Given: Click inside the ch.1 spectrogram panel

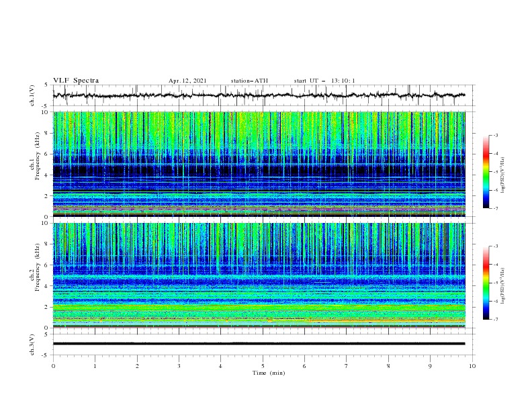Looking at the screenshot, I should 259,164.
